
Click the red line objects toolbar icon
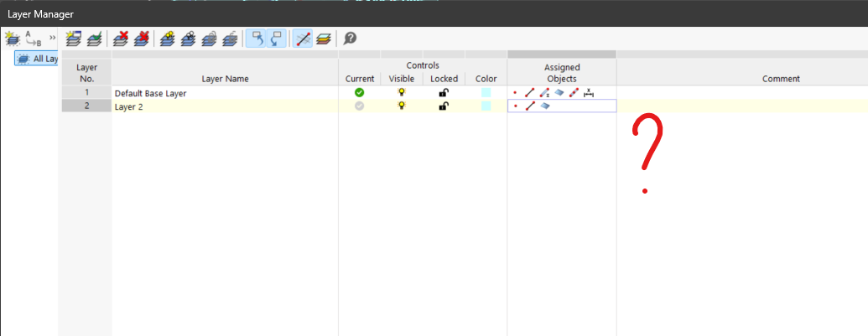click(x=303, y=39)
